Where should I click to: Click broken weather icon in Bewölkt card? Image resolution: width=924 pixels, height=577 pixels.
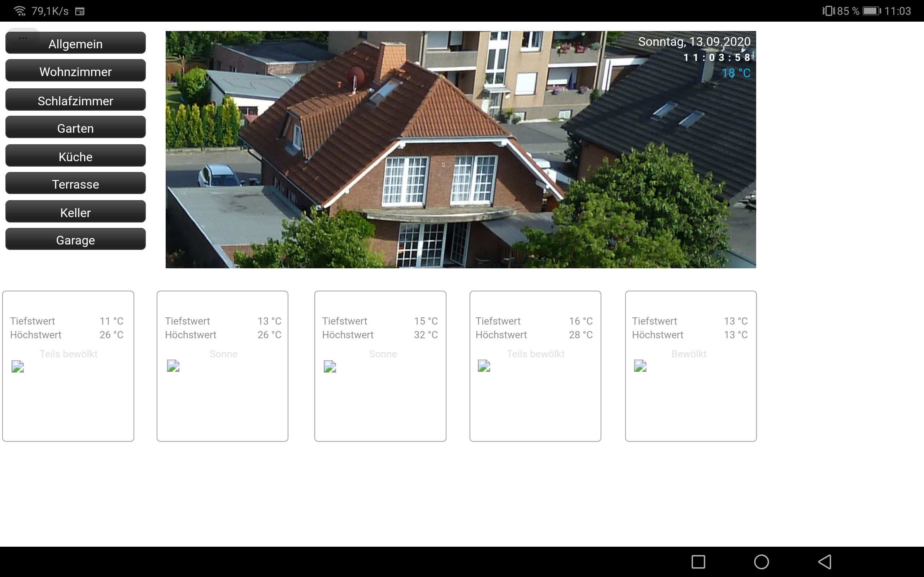(x=640, y=366)
